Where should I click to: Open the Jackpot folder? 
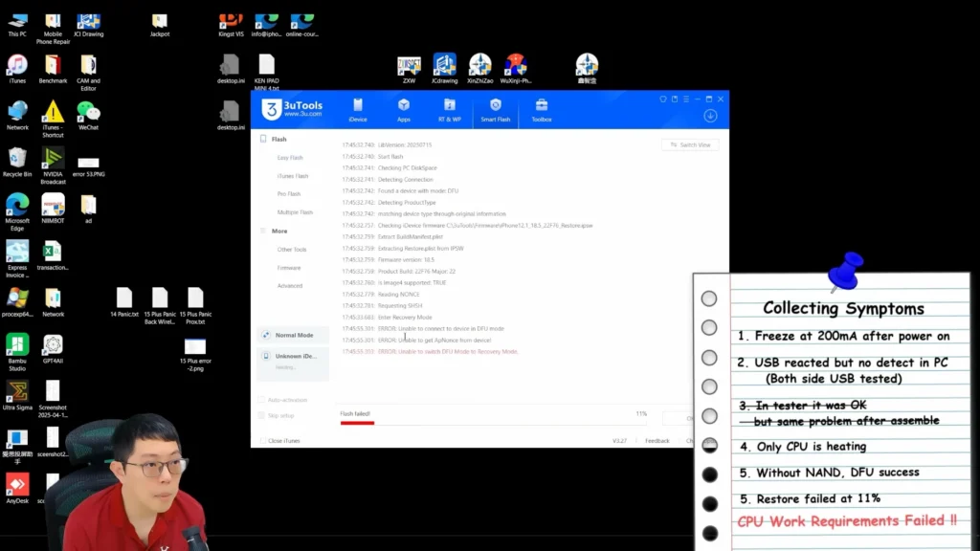[160, 26]
